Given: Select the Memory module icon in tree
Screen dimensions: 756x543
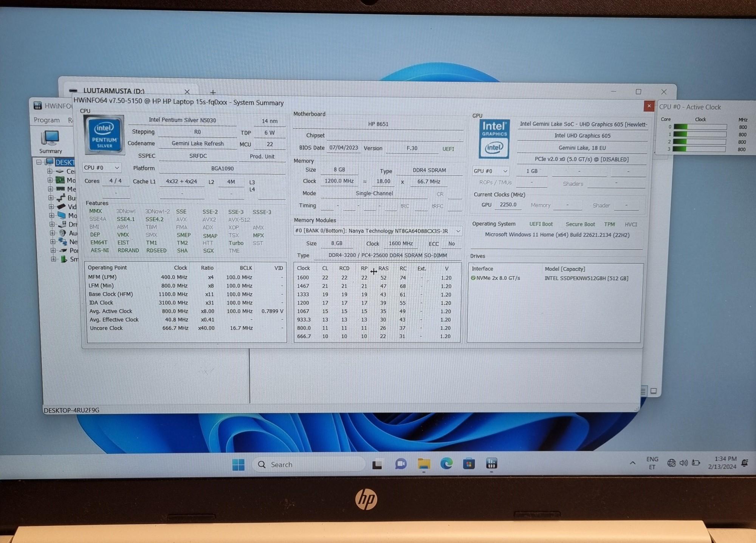Looking at the screenshot, I should (60, 189).
